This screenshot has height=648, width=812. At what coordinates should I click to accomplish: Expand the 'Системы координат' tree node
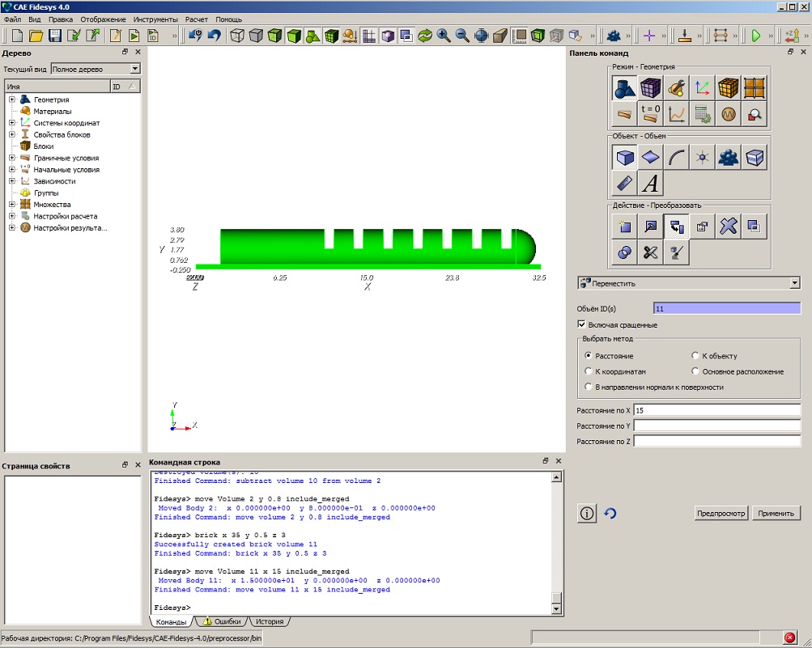point(12,123)
